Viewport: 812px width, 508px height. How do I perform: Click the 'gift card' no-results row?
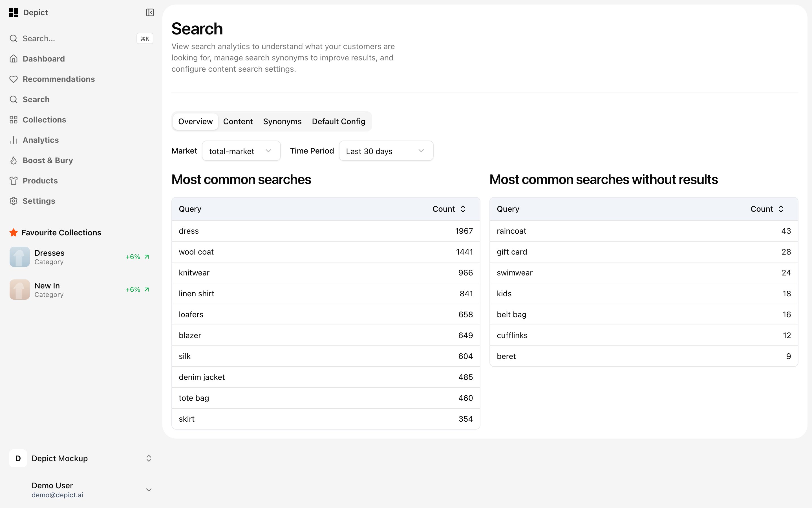tap(644, 252)
